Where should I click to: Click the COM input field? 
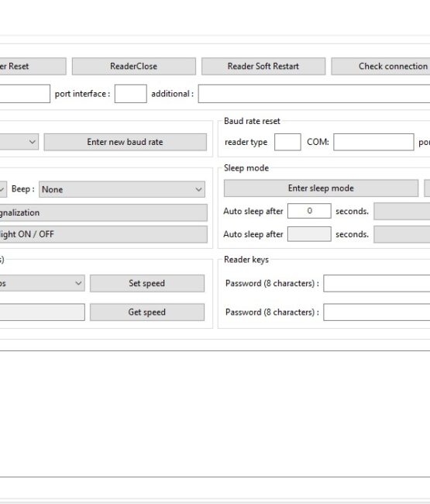[373, 142]
